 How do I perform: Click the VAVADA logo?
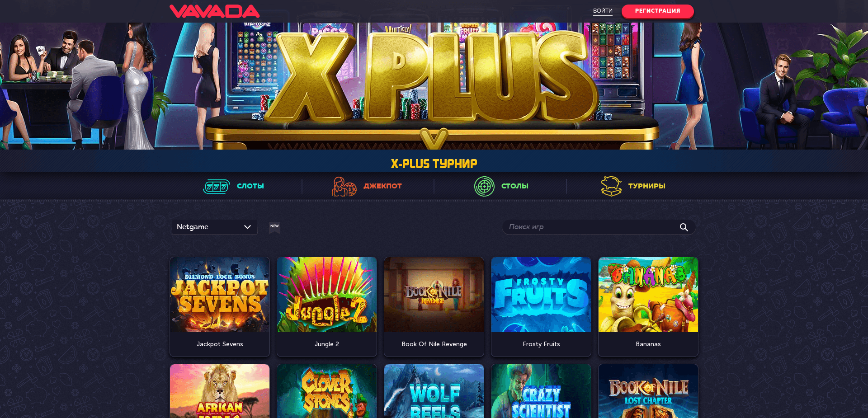coord(214,11)
